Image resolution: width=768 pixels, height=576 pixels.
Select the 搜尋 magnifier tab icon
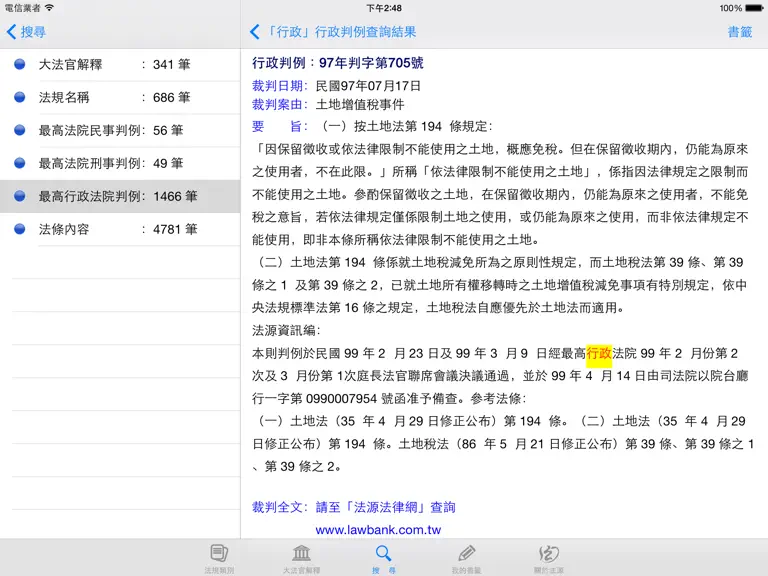383,553
